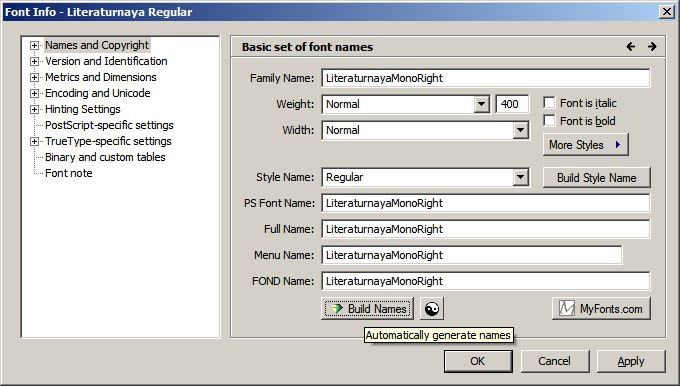Click Build Names button
This screenshot has height=386, width=680.
coord(367,309)
